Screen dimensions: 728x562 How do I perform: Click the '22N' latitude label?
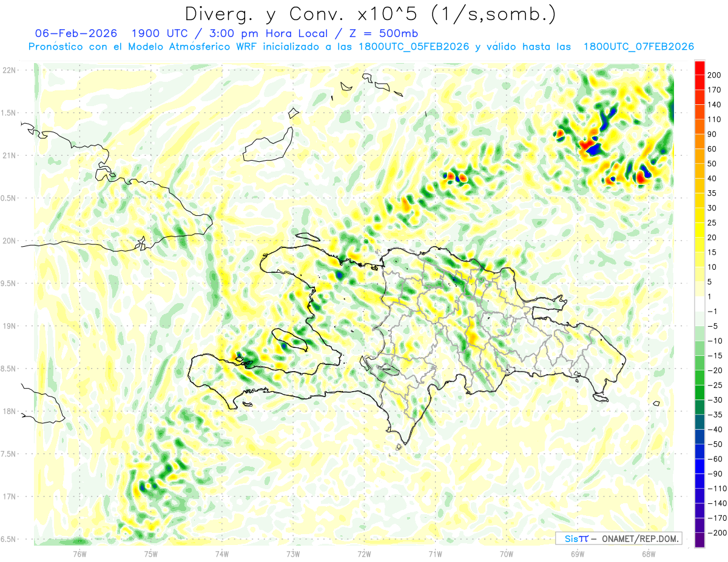tap(8, 70)
